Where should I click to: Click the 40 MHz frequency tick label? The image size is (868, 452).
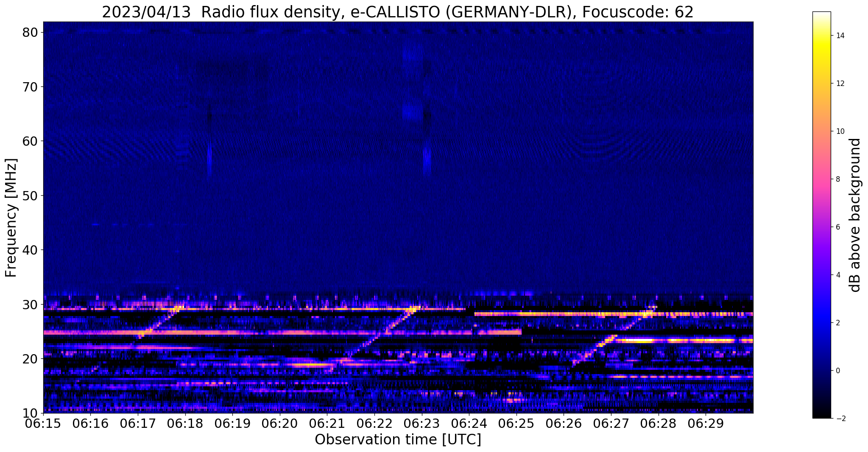[x=31, y=250]
